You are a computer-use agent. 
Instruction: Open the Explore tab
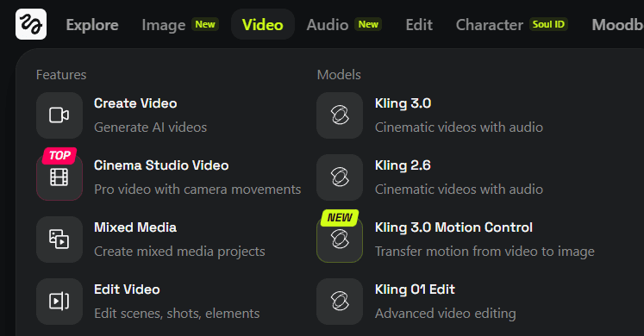point(92,25)
